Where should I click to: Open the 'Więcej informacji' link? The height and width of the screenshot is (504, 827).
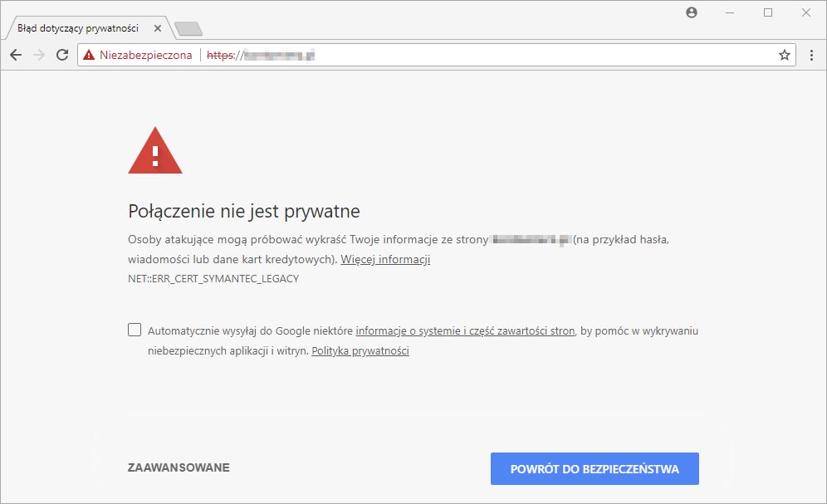[385, 259]
